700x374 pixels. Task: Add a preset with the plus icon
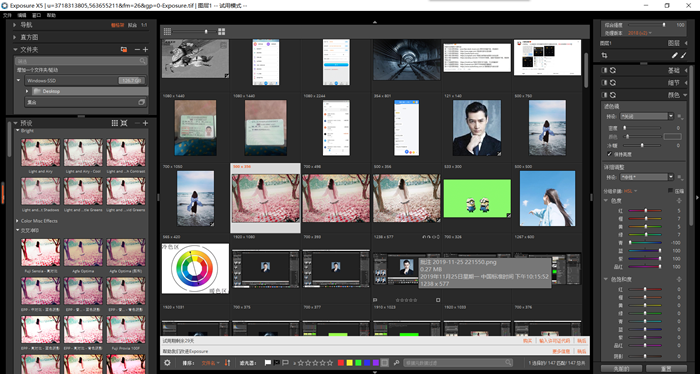(x=145, y=123)
